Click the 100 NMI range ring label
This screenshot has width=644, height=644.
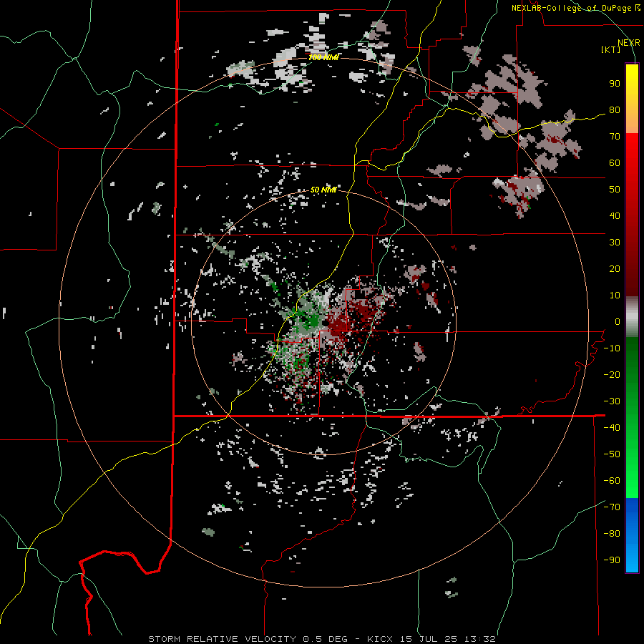coord(323,57)
